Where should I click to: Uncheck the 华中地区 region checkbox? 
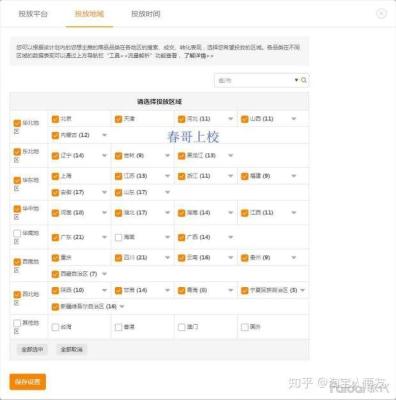pyautogui.click(x=17, y=209)
